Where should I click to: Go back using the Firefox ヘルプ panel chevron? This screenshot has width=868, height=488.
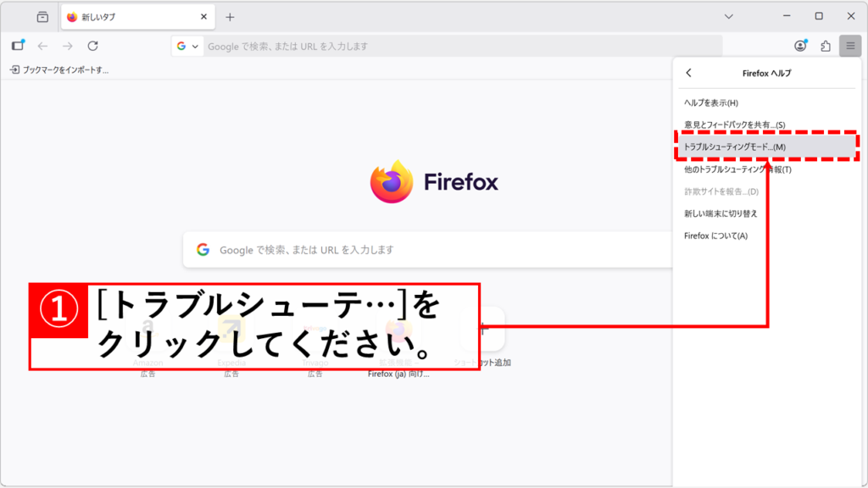point(688,73)
